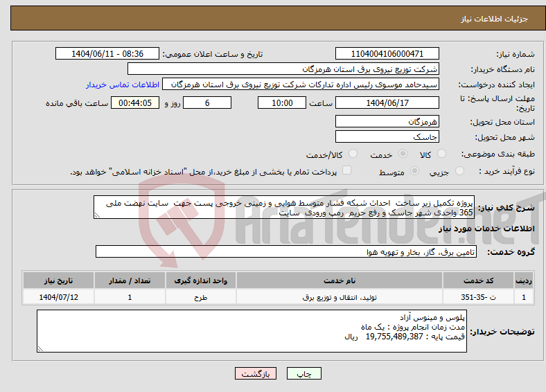Click the شماره نیاز label
Image resolution: width=546 pixels, height=392 pixels.
point(516,54)
